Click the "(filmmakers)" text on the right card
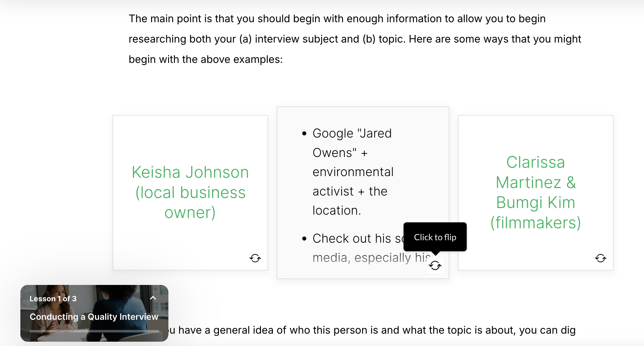Image resolution: width=644 pixels, height=346 pixels. [536, 223]
